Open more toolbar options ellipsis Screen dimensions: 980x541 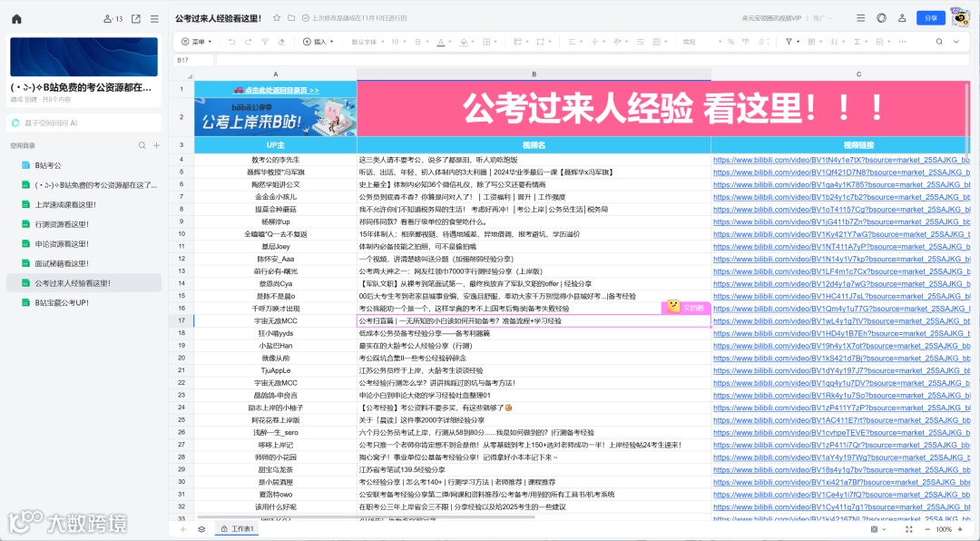[x=903, y=42]
